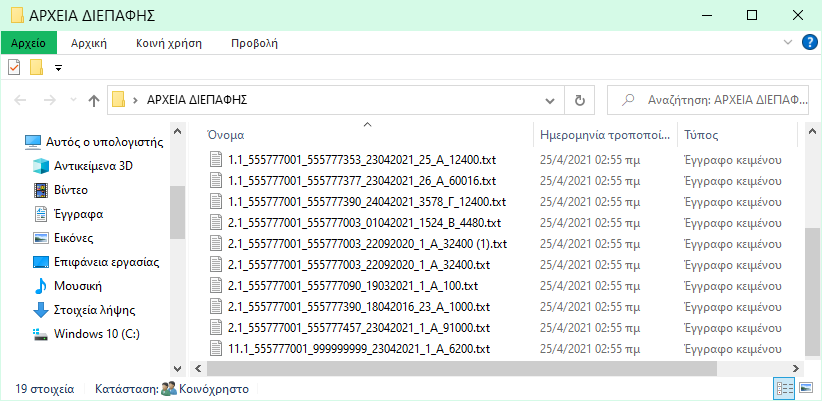Click the search box Αναζήτηση field
This screenshot has width=822, height=401.
708,100
